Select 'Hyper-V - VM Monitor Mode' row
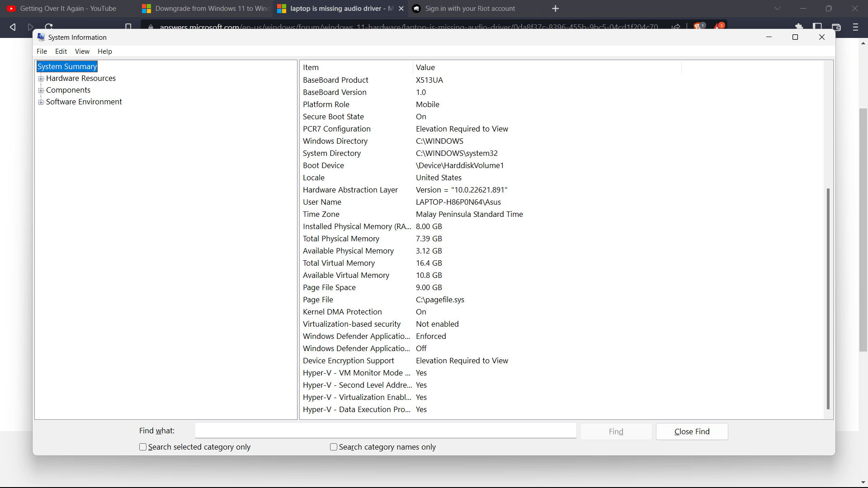 click(x=561, y=373)
